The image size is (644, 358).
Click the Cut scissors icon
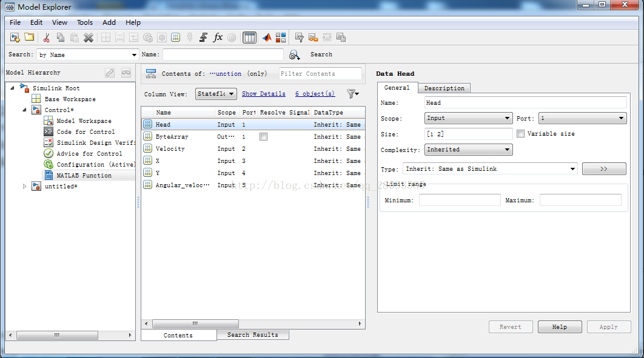coord(47,38)
